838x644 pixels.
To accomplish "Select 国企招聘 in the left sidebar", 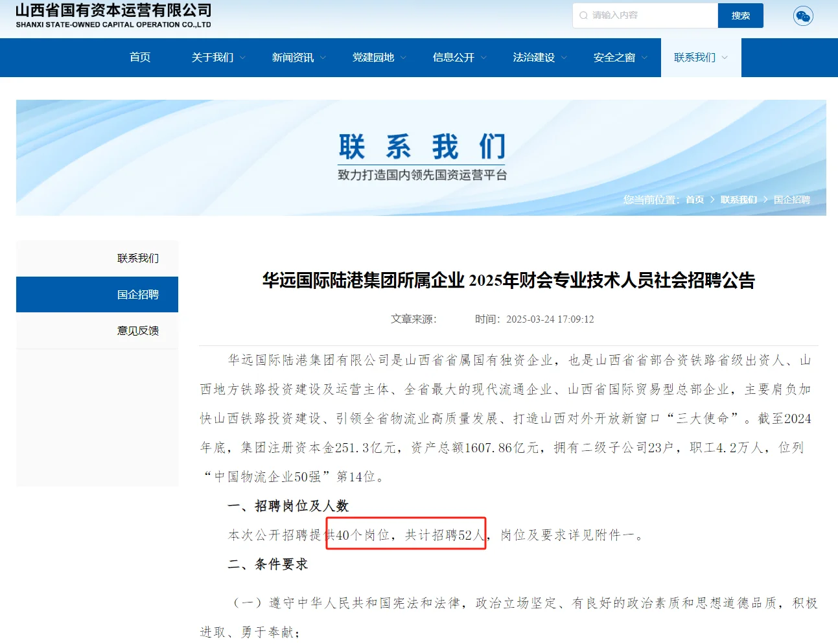I will [97, 295].
